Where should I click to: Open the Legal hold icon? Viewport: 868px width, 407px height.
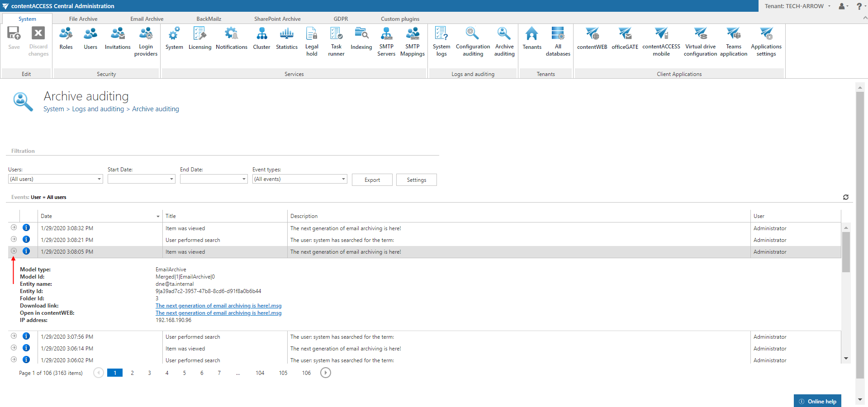tap(312, 42)
